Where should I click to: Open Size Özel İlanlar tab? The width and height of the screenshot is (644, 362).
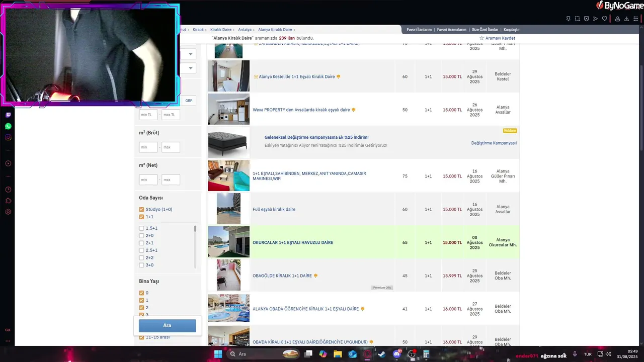[485, 30]
